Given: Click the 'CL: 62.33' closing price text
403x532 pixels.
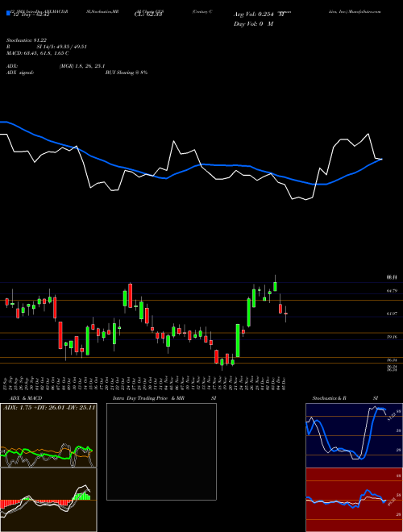Looking at the screenshot, I should (150, 15).
